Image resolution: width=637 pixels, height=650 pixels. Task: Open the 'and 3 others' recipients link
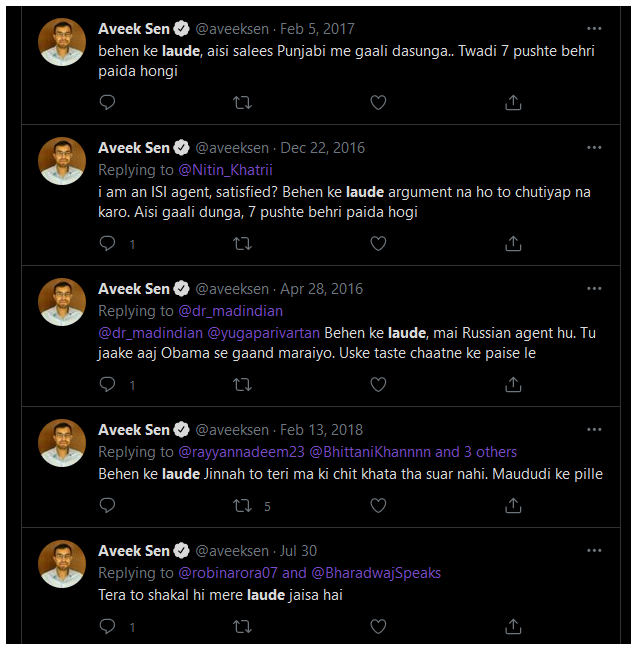(x=475, y=452)
